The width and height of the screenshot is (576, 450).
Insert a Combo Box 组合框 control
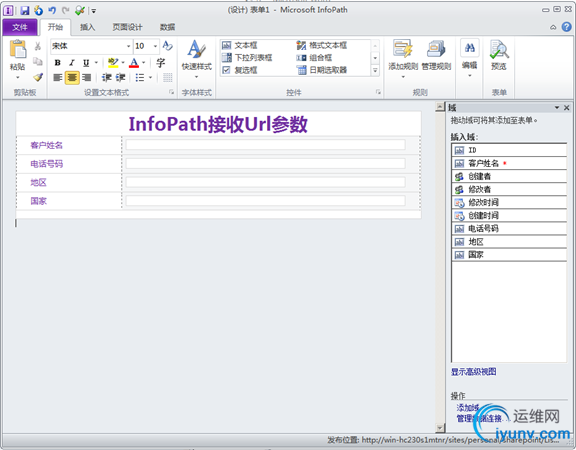(x=314, y=58)
